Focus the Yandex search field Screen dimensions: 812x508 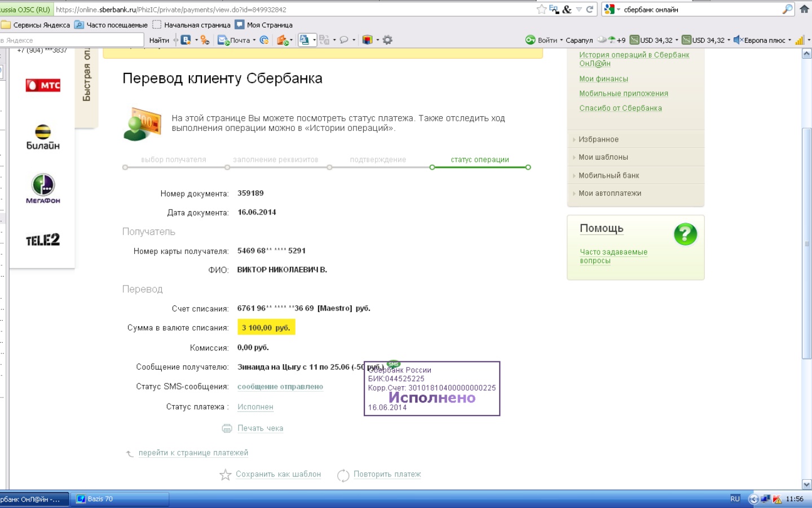pyautogui.click(x=72, y=40)
